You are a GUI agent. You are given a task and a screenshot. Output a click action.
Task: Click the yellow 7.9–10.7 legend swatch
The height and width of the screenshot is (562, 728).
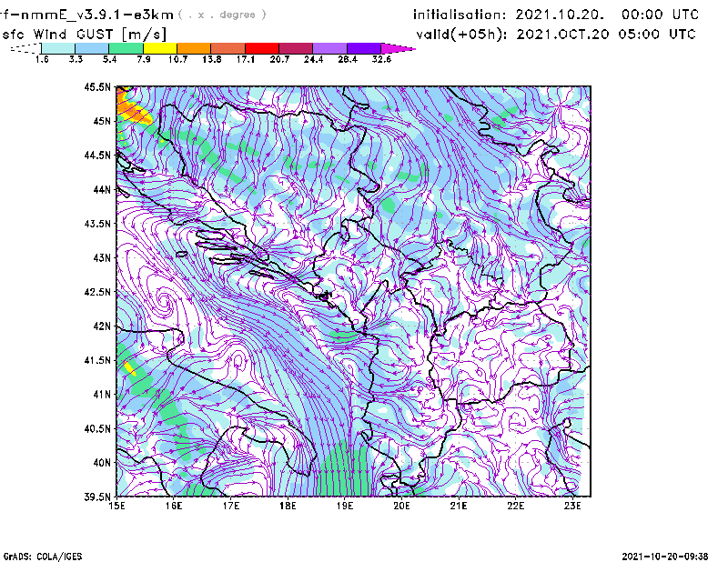point(160,48)
